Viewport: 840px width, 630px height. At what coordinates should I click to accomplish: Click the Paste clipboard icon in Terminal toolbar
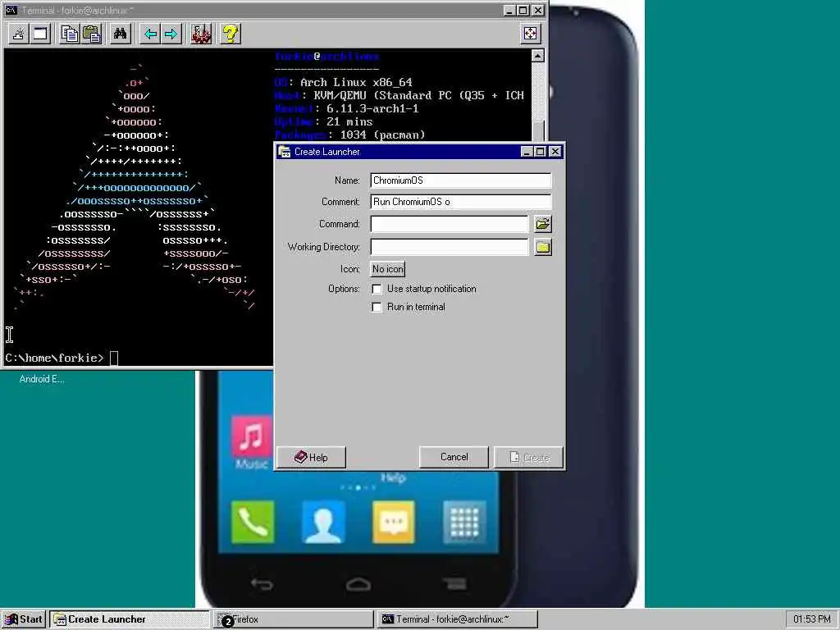92,34
